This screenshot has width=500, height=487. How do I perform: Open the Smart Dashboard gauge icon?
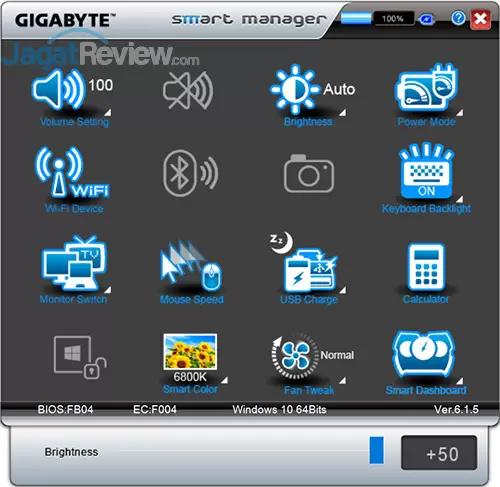(424, 354)
